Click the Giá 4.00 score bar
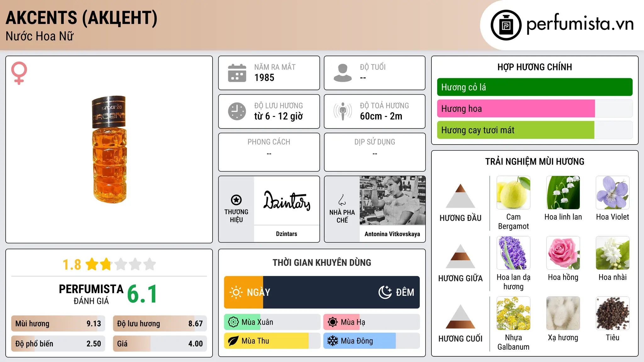This screenshot has height=362, width=644. [160, 343]
